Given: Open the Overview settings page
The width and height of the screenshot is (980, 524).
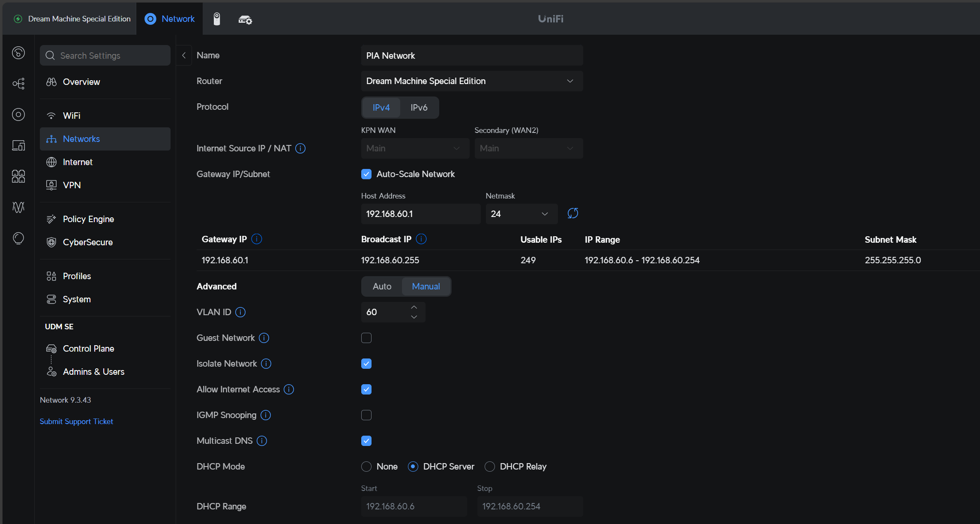Looking at the screenshot, I should click(x=105, y=82).
